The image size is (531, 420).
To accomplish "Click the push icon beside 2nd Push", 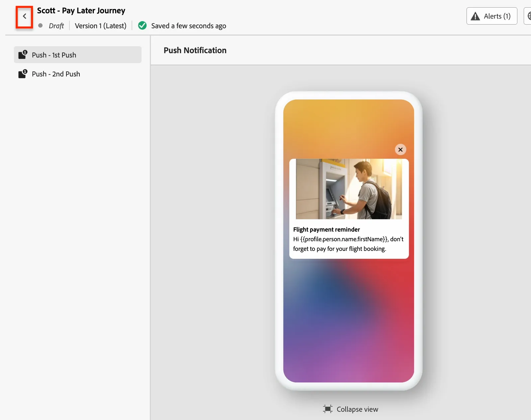I will tap(23, 74).
